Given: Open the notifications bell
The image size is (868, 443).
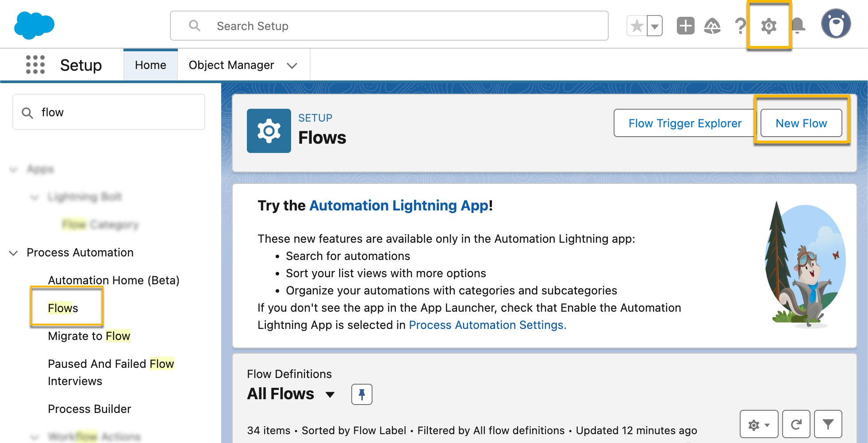Looking at the screenshot, I should click(799, 26).
